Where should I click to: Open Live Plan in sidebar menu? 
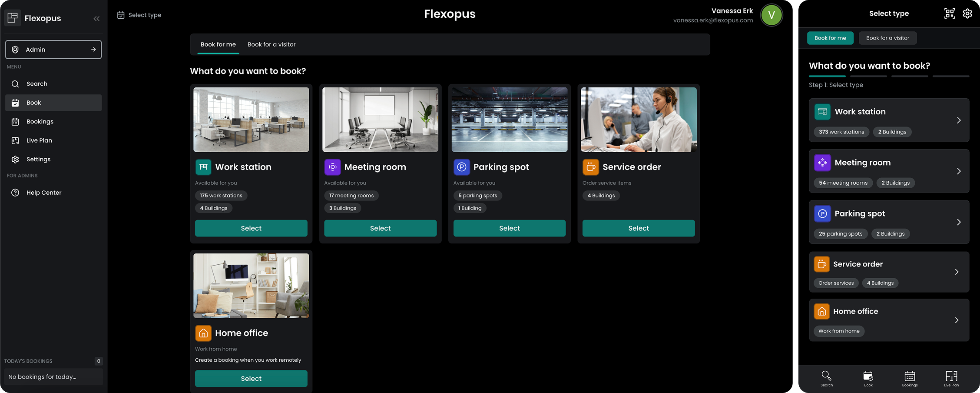click(39, 140)
